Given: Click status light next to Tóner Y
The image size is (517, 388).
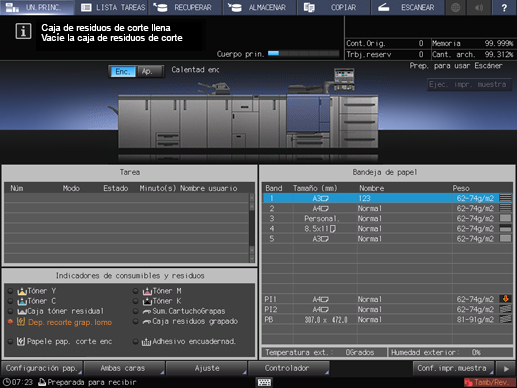Looking at the screenshot, I should click(11, 291).
